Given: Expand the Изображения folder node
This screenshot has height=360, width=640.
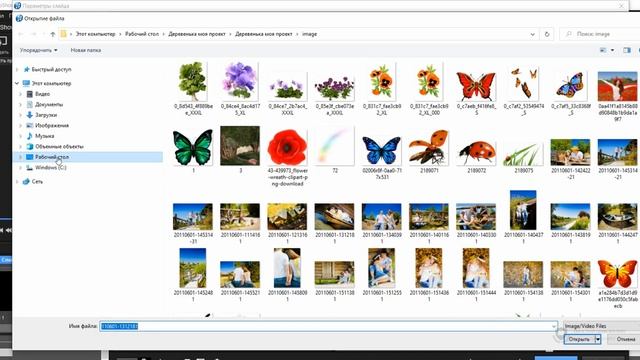Looking at the screenshot, I should click(x=20, y=126).
